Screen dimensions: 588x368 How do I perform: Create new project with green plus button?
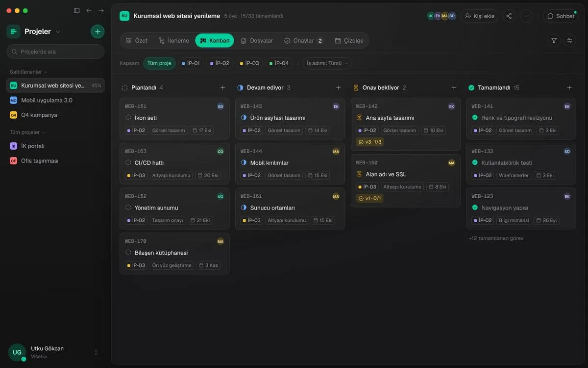click(98, 31)
